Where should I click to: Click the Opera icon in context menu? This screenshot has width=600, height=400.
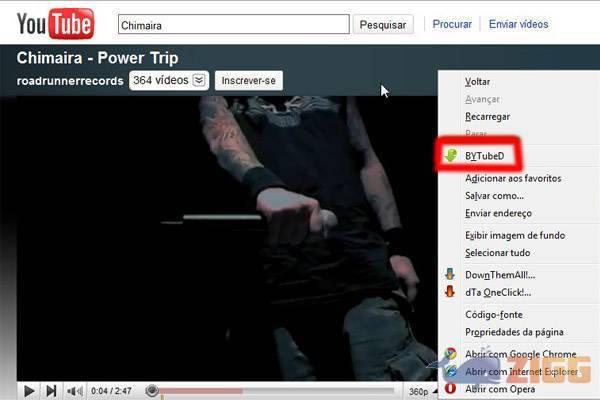click(x=451, y=388)
